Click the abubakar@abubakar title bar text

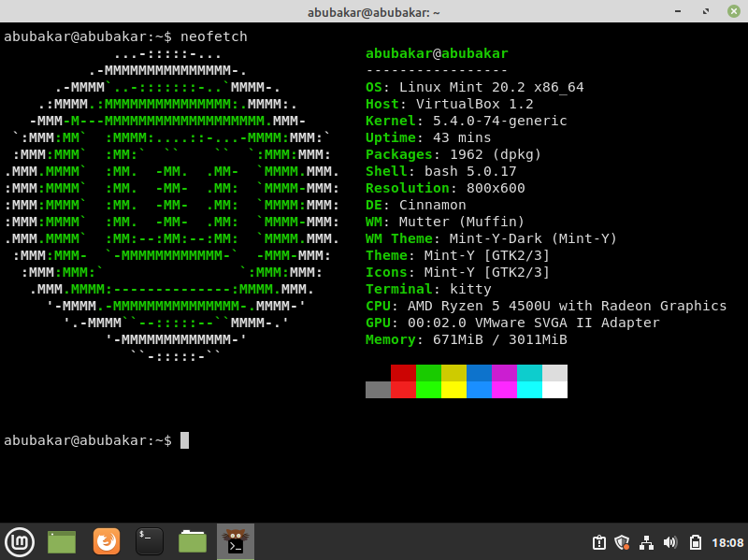click(373, 11)
